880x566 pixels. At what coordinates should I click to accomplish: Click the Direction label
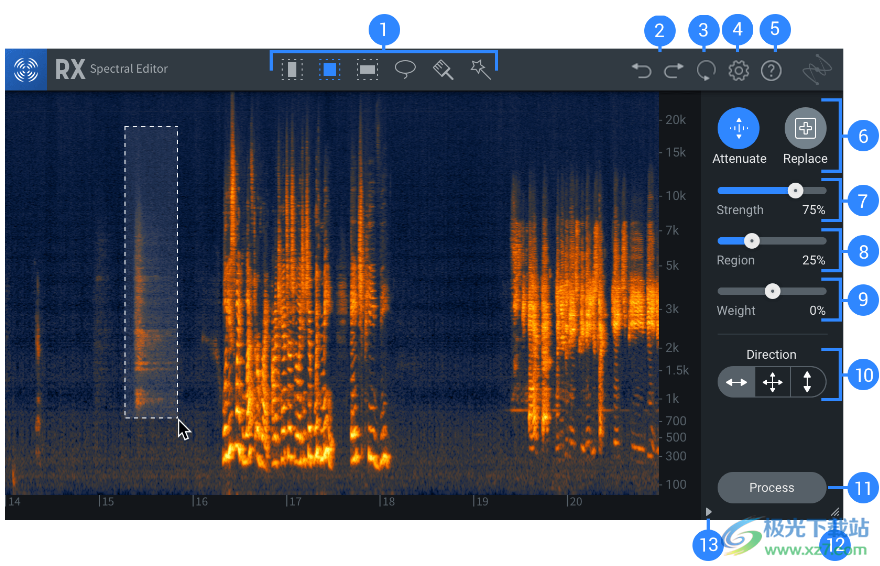771,355
